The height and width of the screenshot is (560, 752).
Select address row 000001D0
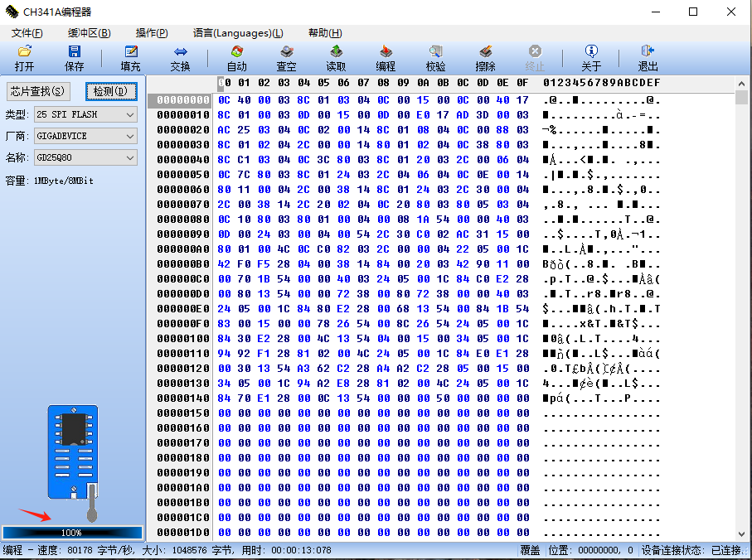pyautogui.click(x=183, y=532)
